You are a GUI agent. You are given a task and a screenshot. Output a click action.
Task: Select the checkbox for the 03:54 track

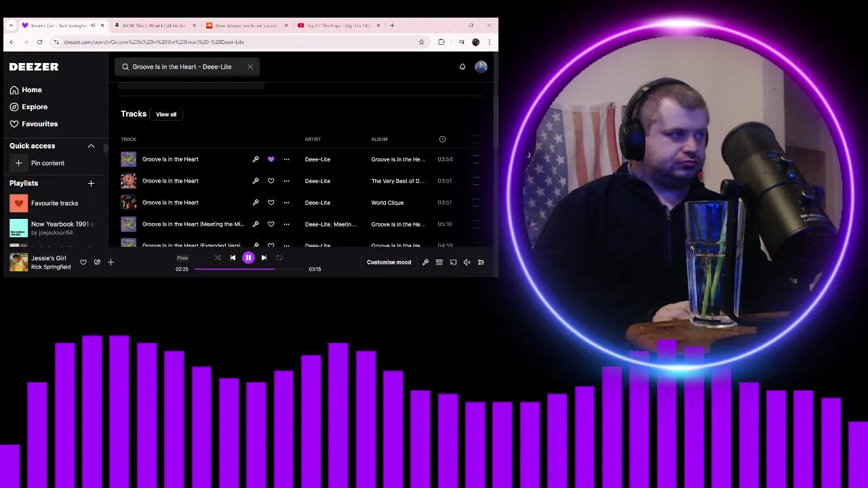coord(476,159)
